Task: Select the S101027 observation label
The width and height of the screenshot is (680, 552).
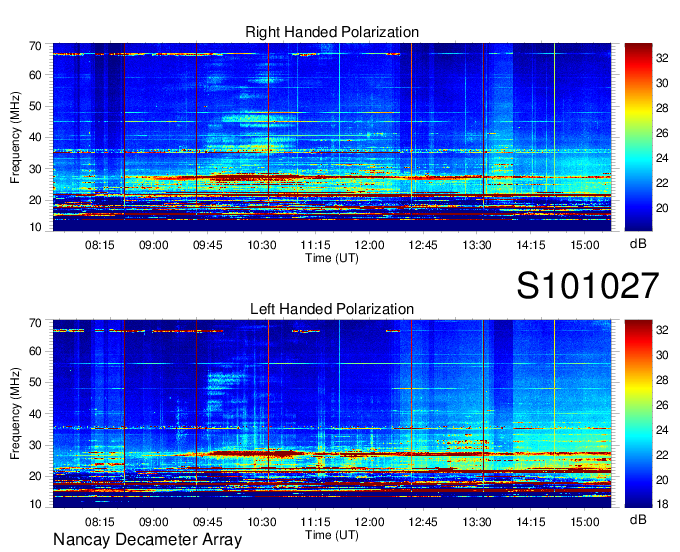Action: click(x=588, y=286)
